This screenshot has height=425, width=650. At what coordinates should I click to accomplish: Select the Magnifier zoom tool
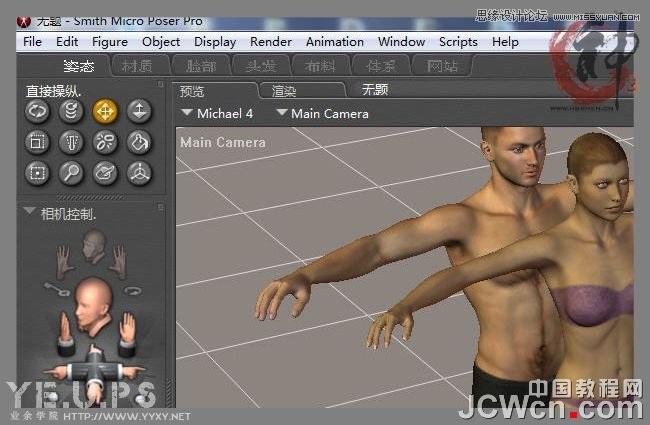(x=71, y=174)
